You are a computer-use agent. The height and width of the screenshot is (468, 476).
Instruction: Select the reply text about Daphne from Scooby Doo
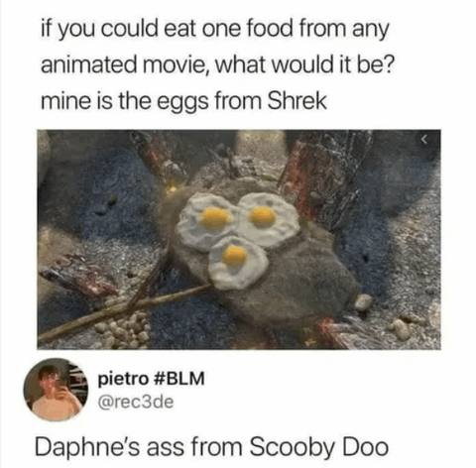click(x=211, y=447)
